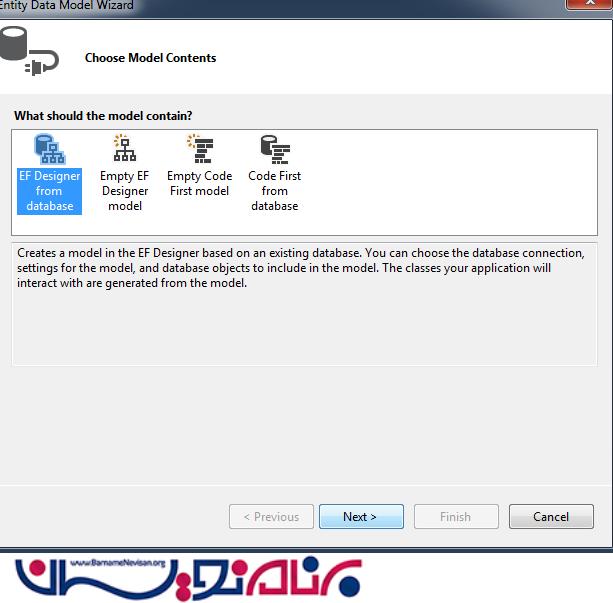This screenshot has height=603, width=613.
Task: Cancel the Entity Data Model Wizard
Action: point(551,517)
